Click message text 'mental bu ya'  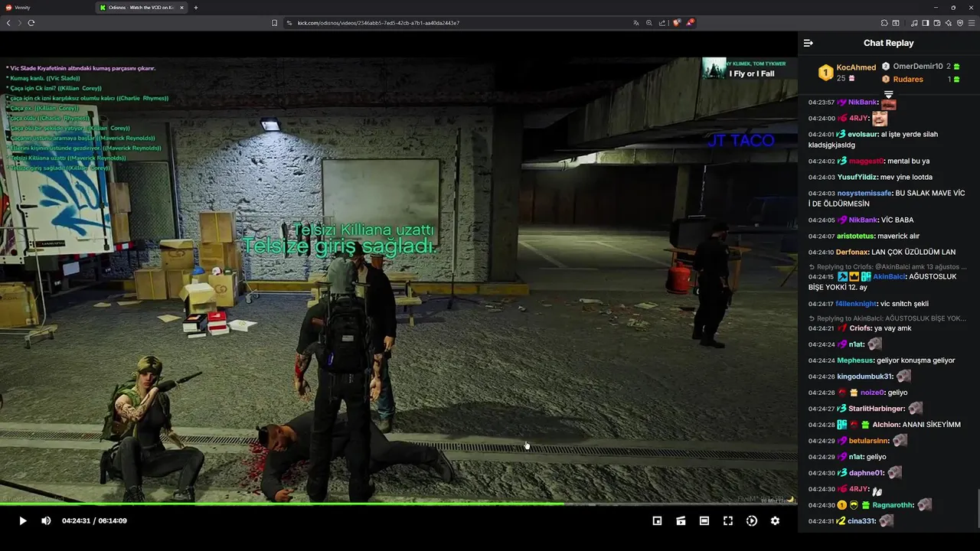tap(908, 161)
